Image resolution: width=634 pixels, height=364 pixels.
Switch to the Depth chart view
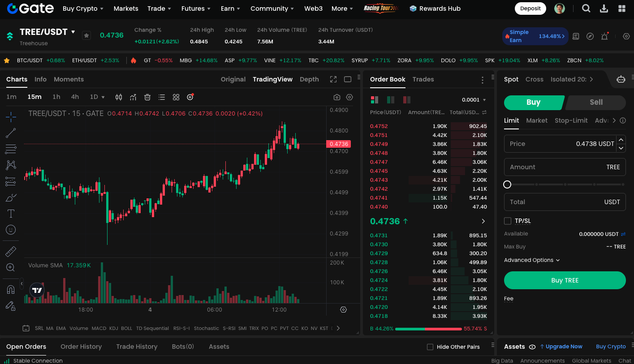click(309, 79)
